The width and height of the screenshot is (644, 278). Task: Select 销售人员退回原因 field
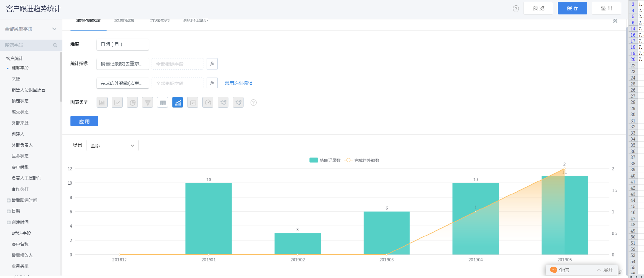(29, 90)
